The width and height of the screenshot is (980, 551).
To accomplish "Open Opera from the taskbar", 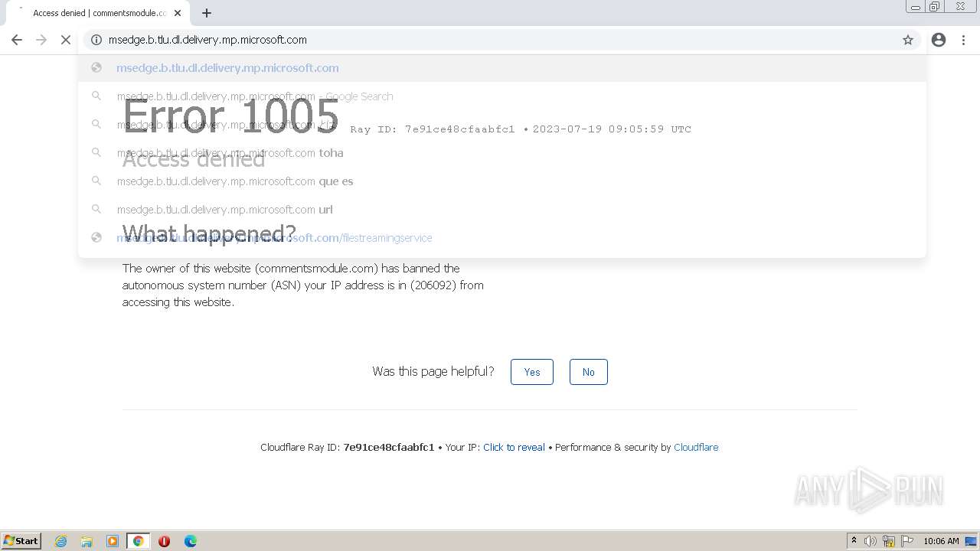I will [164, 541].
